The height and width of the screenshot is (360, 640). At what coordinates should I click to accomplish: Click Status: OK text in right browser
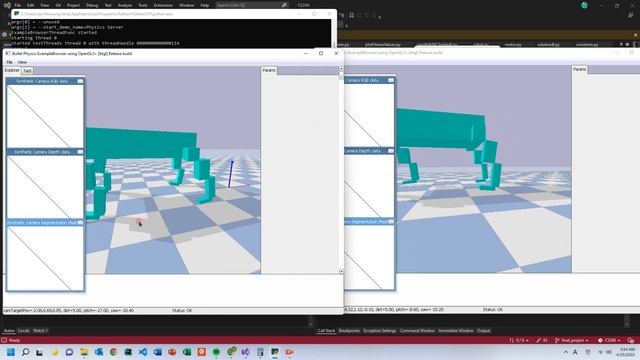click(x=493, y=310)
